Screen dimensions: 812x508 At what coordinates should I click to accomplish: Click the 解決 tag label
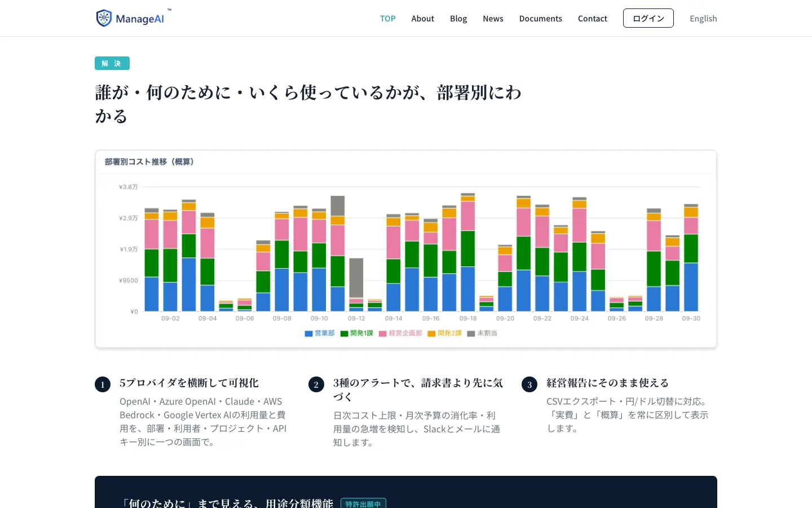[x=112, y=63]
